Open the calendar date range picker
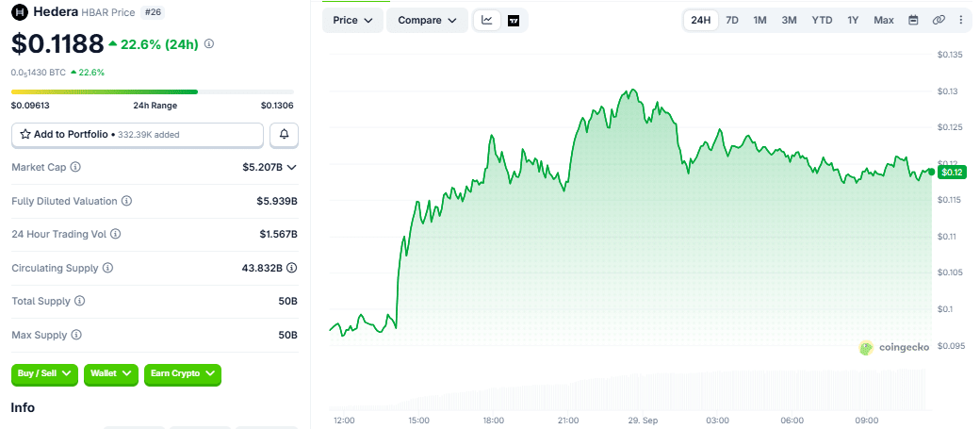Viewport: 980px width, 429px height. click(x=913, y=20)
